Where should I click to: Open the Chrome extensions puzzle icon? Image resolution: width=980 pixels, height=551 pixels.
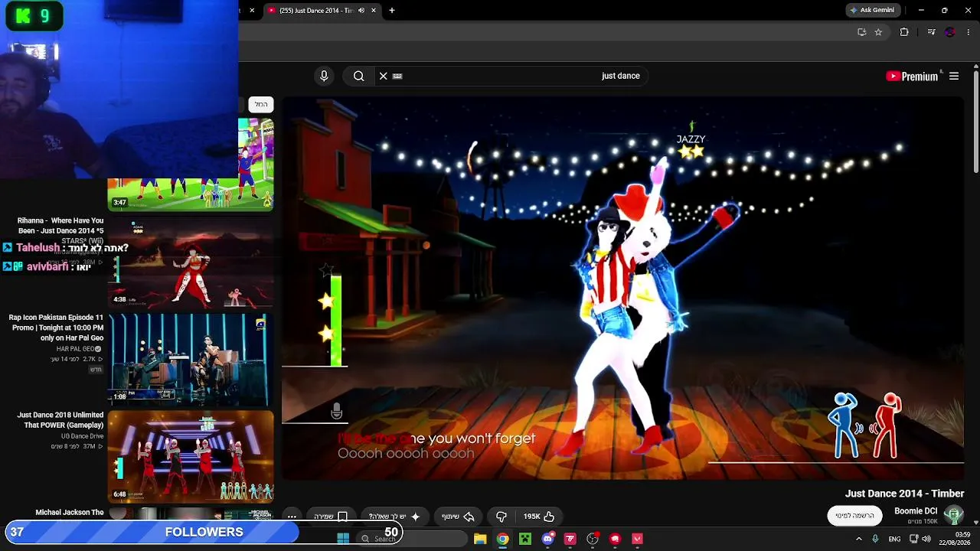pos(904,32)
